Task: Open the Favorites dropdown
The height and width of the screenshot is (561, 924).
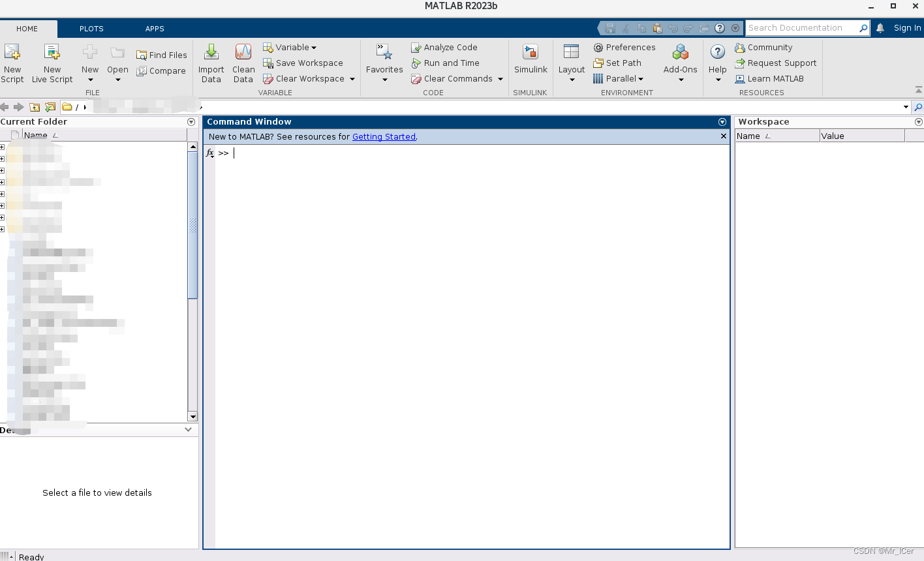Action: (x=384, y=80)
